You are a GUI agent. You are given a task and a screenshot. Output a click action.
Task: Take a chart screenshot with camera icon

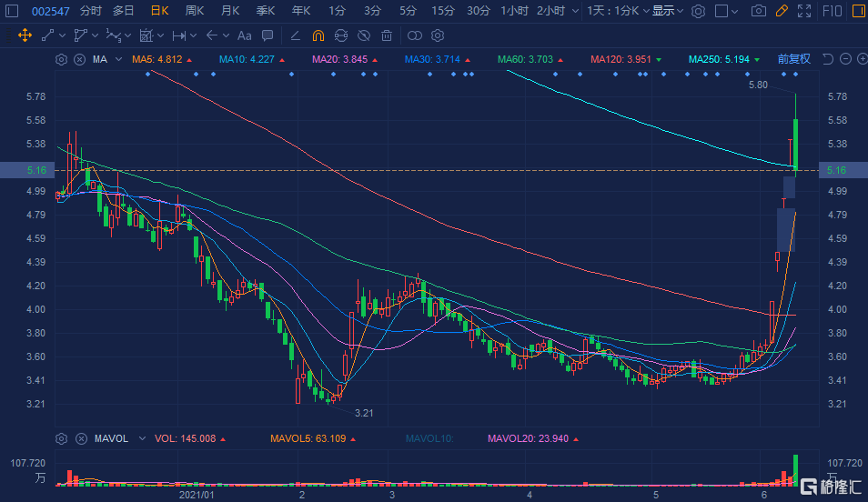(759, 11)
